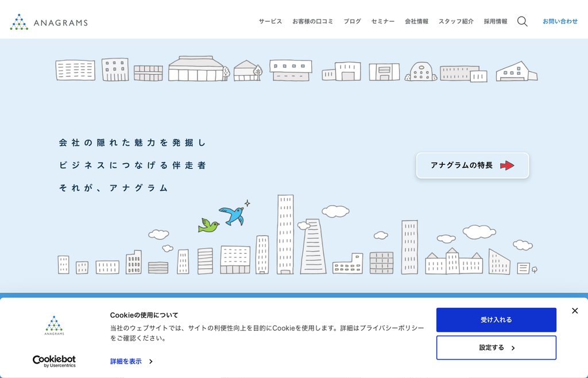Click the Cookiebot logo in the banner

(x=54, y=360)
